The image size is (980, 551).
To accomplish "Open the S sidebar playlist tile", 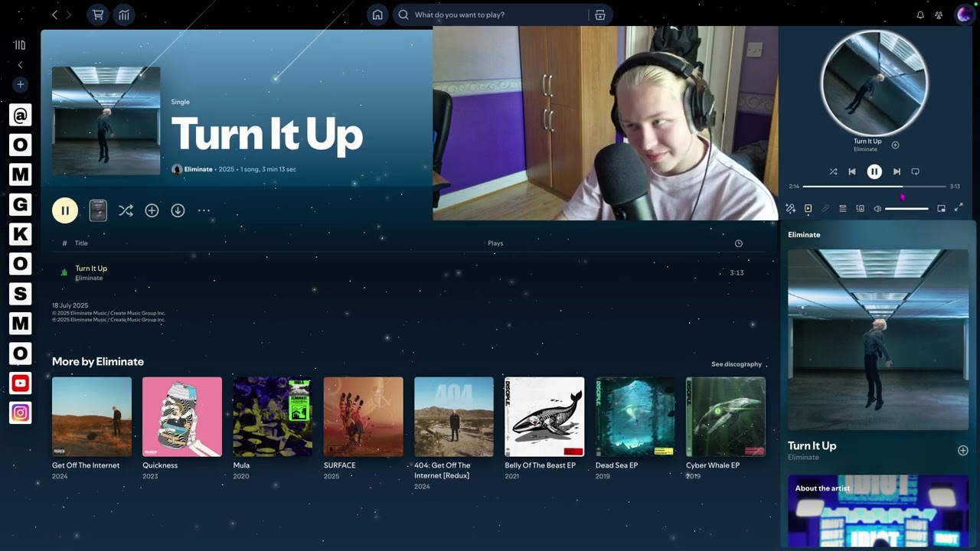I will [x=21, y=293].
